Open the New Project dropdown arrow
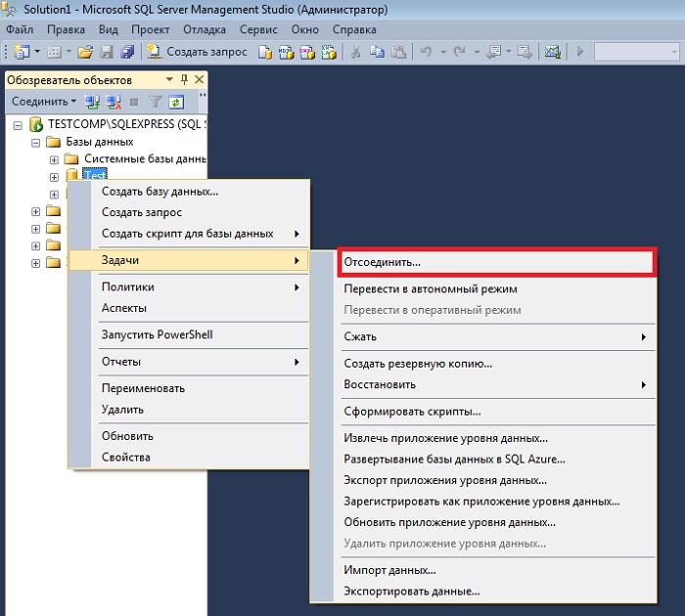The image size is (685, 616). pyautogui.click(x=37, y=52)
